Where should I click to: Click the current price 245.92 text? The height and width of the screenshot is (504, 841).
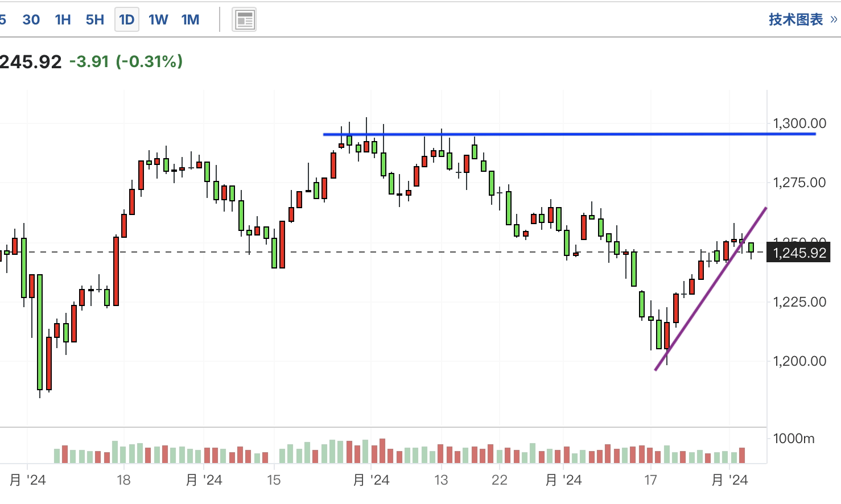coord(30,61)
